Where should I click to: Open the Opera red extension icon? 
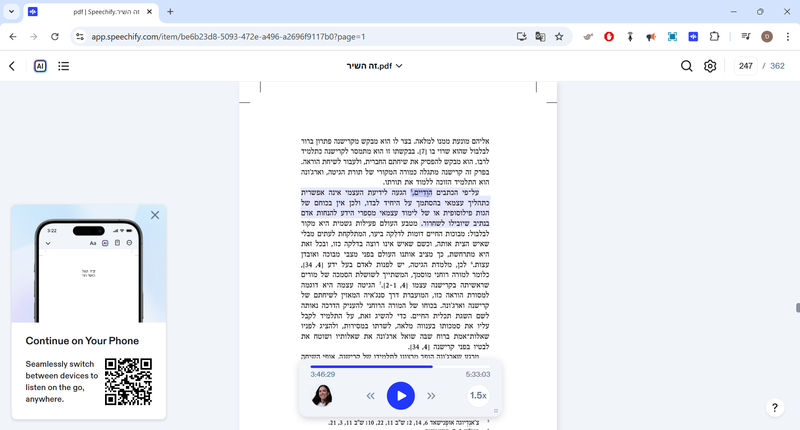point(609,37)
